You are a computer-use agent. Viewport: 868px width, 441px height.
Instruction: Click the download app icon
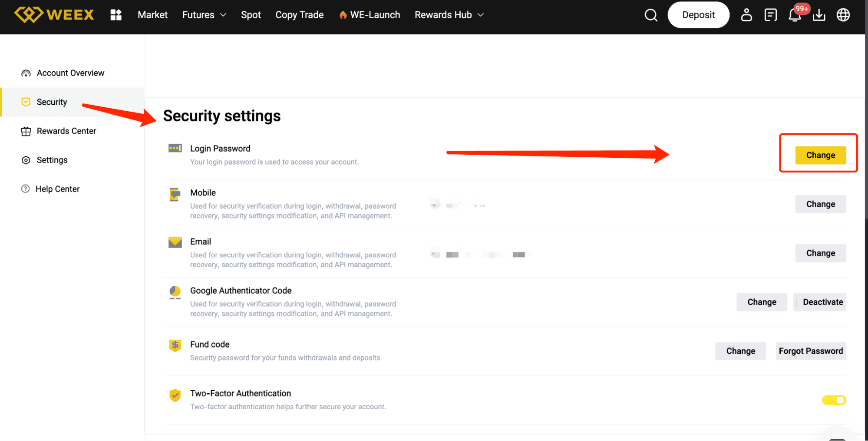[x=819, y=15]
